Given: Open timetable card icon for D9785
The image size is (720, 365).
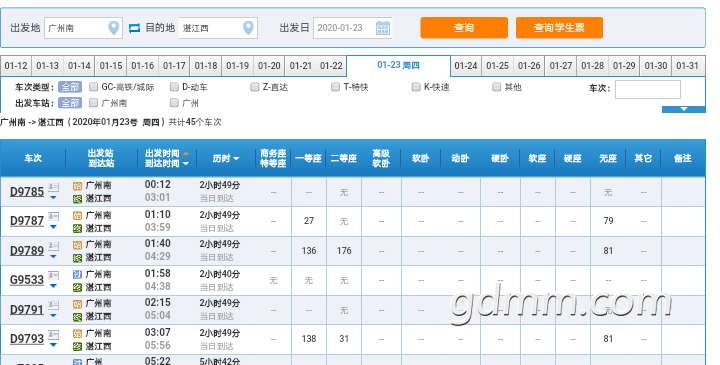Looking at the screenshot, I should pos(54,187).
